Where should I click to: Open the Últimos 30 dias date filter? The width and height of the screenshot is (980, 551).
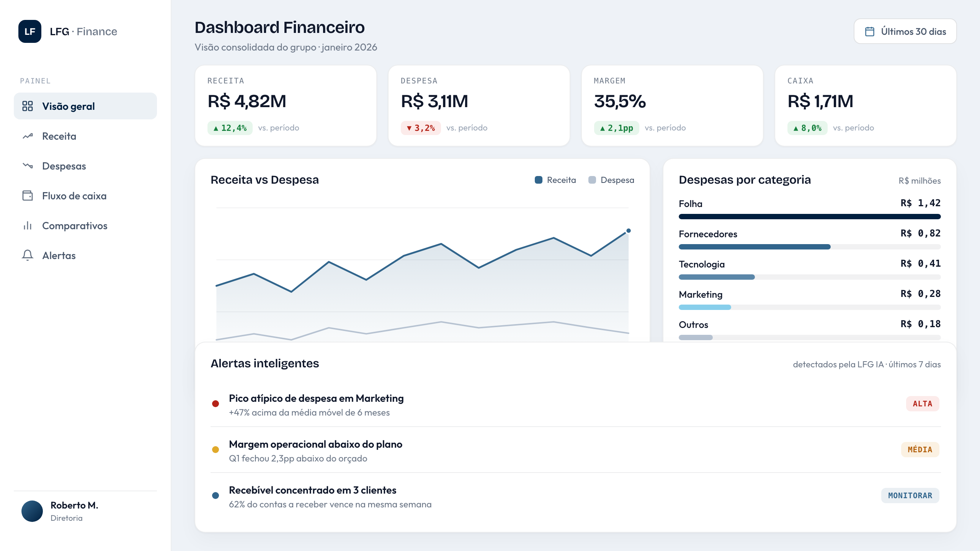click(x=905, y=31)
